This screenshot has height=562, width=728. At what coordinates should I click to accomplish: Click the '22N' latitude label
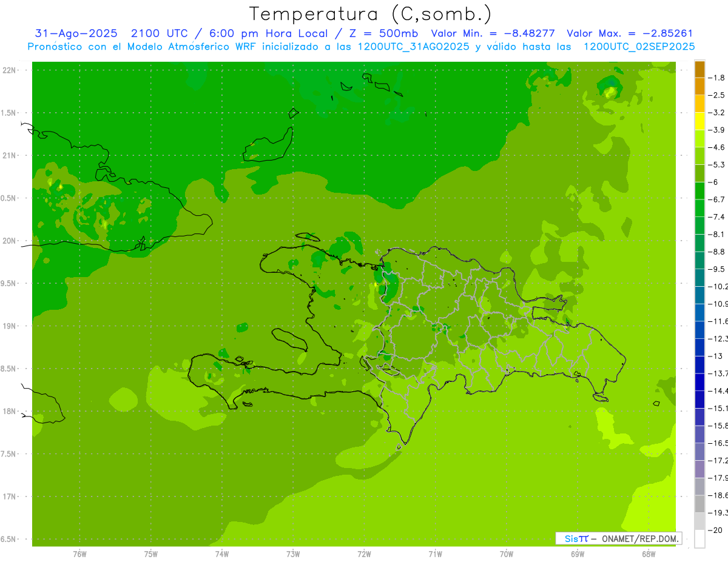(10, 70)
